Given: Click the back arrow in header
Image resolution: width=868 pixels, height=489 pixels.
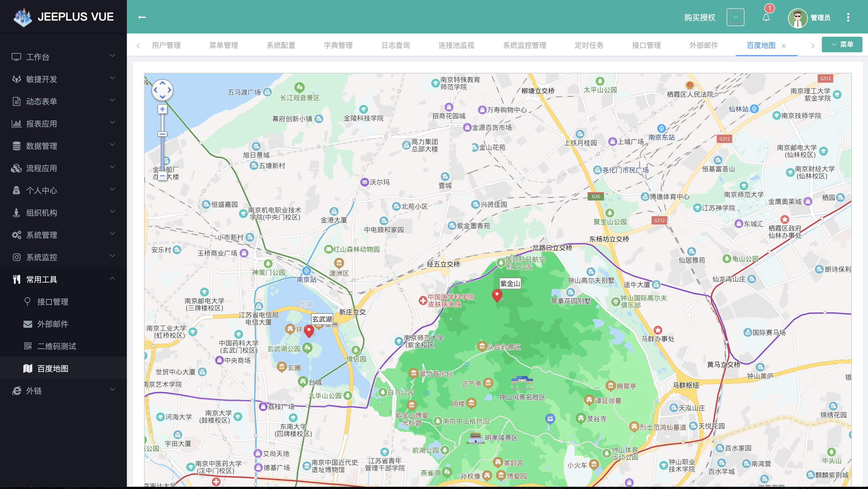Looking at the screenshot, I should 142,17.
